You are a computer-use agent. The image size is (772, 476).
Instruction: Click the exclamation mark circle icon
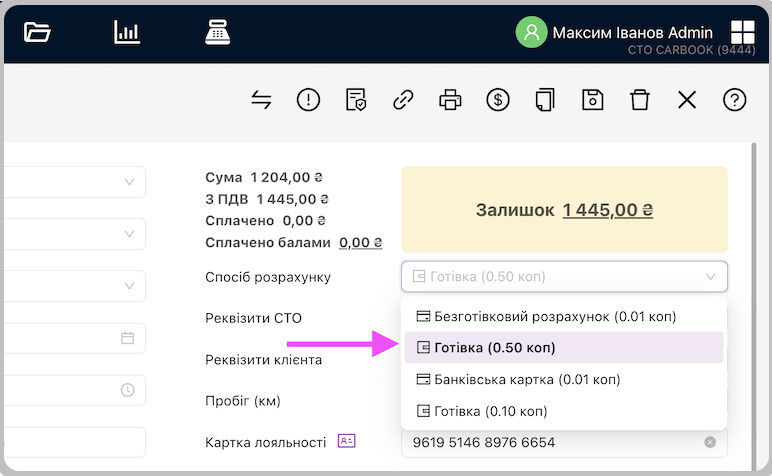tap(308, 100)
